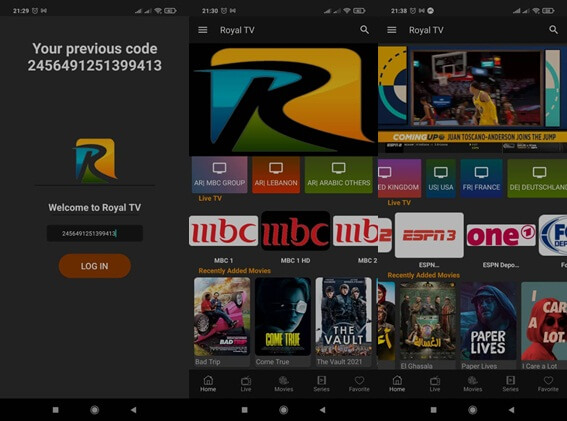Select ESPN 3 channel logo

[x=429, y=235]
